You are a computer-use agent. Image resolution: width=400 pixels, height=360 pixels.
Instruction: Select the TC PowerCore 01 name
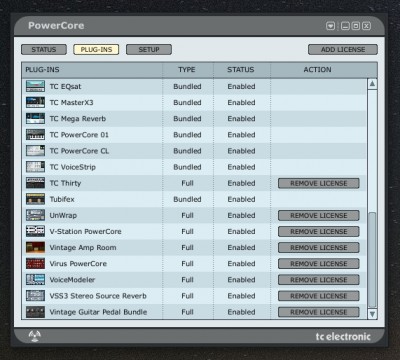(x=79, y=135)
